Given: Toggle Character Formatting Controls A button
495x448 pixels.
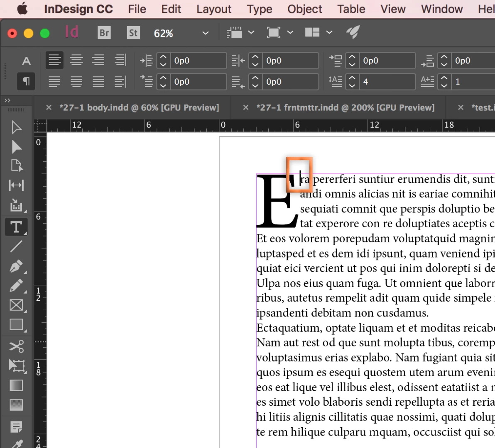Looking at the screenshot, I should pos(26,61).
